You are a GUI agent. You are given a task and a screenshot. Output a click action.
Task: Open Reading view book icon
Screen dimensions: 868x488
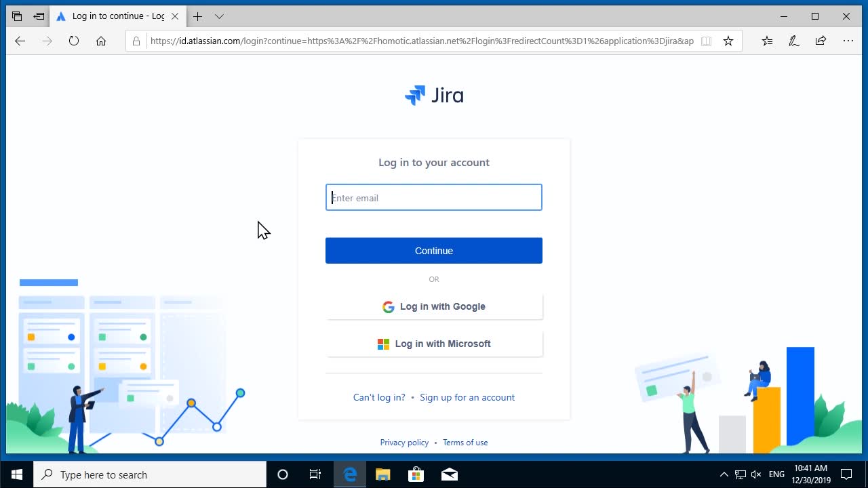[x=706, y=41]
